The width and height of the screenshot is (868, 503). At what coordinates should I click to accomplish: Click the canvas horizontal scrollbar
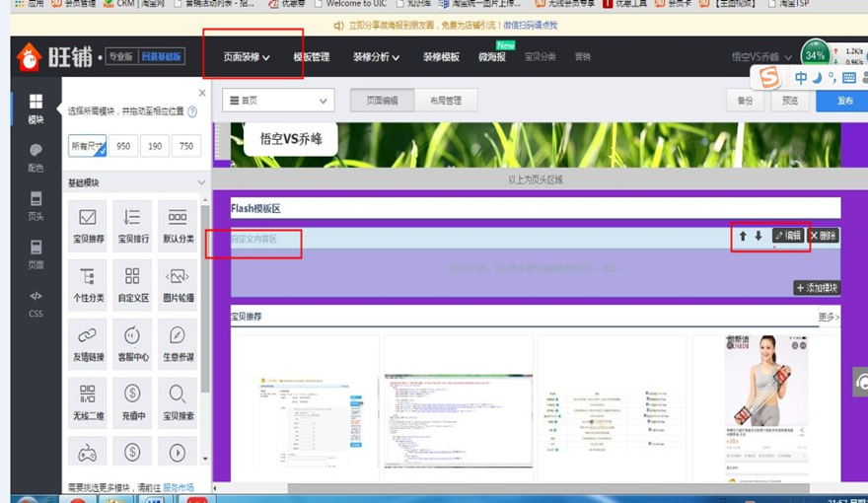[x=548, y=488]
